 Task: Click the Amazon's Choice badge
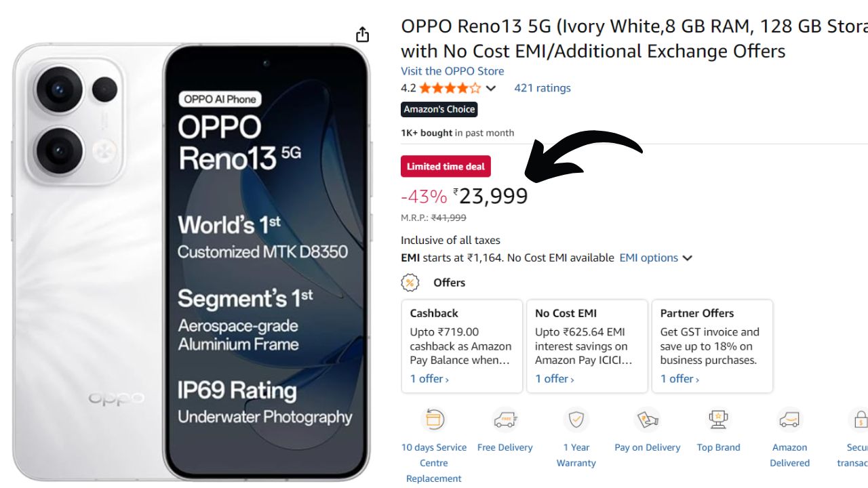(x=439, y=109)
